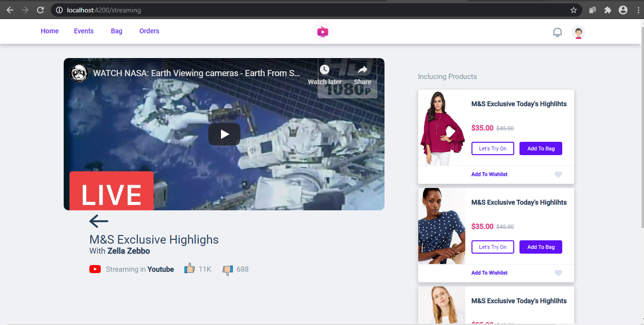Click the first product title M&S Exclusive Today's Highlihts
Image resolution: width=644 pixels, height=325 pixels.
pos(519,104)
